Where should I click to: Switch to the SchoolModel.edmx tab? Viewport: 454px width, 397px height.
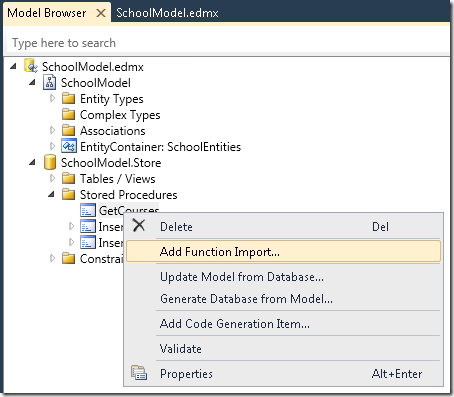[x=167, y=13]
